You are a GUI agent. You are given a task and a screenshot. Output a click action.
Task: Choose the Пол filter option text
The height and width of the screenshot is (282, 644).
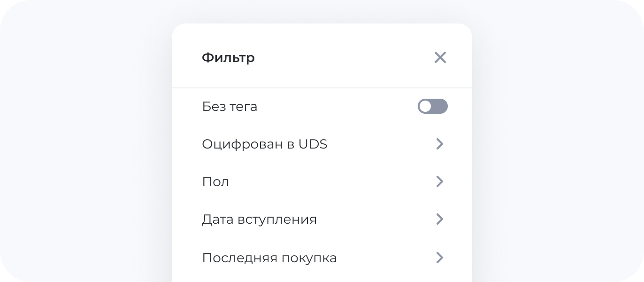tap(215, 181)
